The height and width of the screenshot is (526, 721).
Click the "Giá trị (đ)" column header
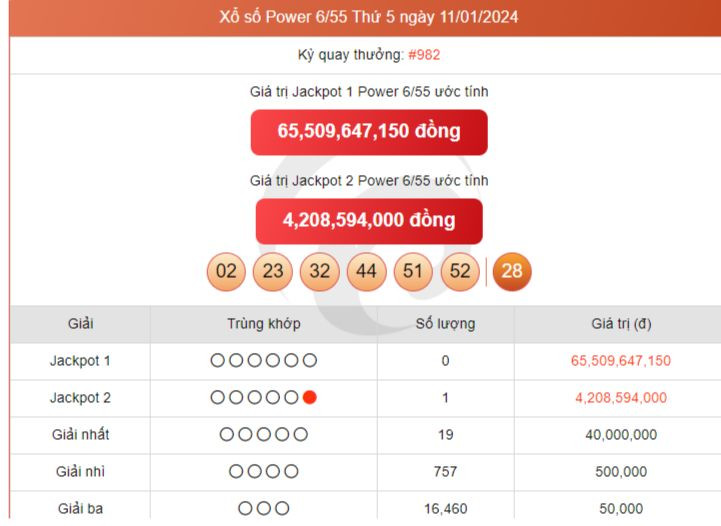[621, 324]
